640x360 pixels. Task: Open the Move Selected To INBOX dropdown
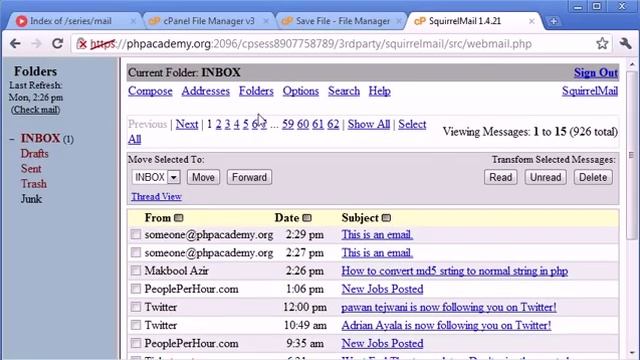coord(156,177)
